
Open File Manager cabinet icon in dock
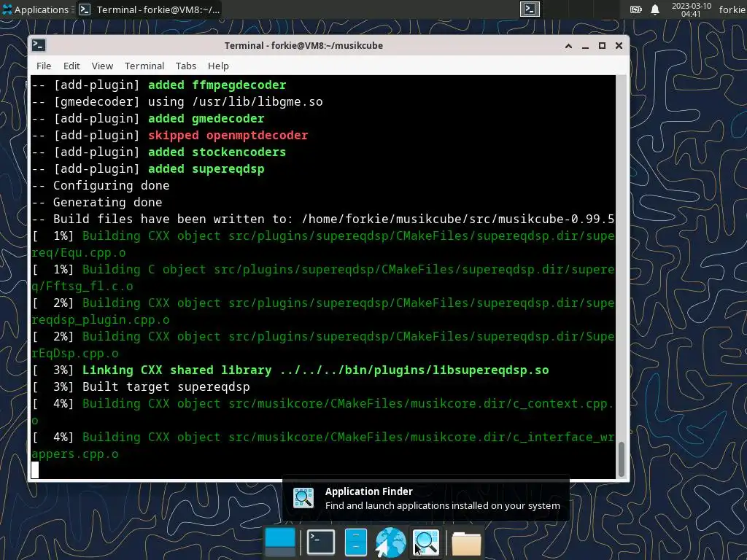coord(356,542)
